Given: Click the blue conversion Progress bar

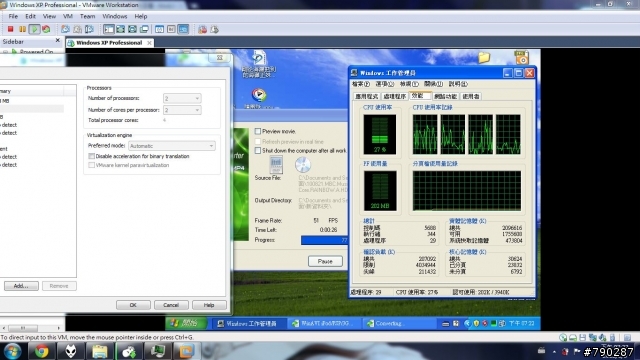Looking at the screenshot, I should [324, 240].
